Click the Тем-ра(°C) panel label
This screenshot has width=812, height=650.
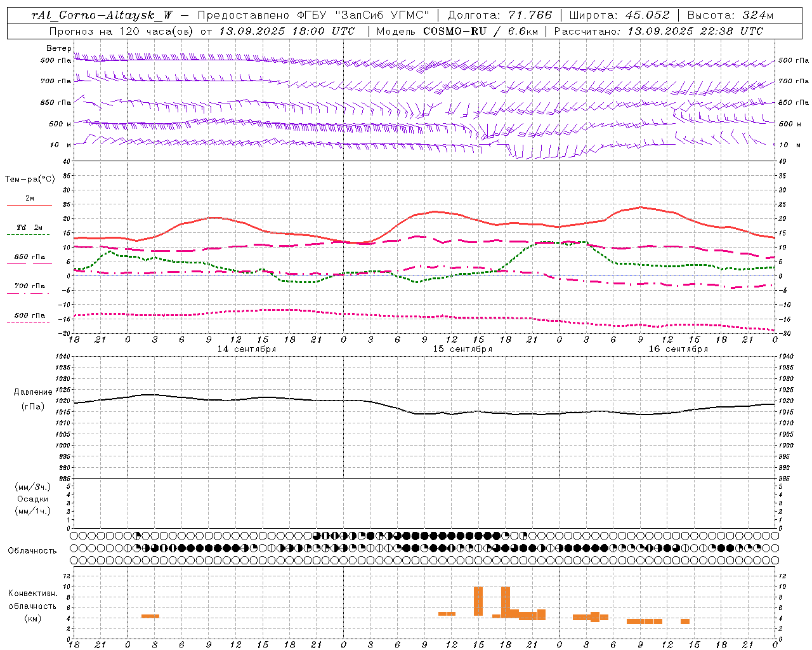pos(30,180)
